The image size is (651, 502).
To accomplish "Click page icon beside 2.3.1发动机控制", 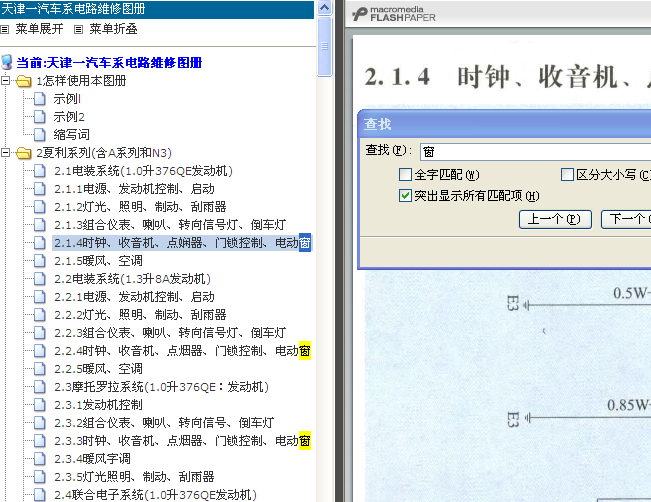I will click(40, 404).
